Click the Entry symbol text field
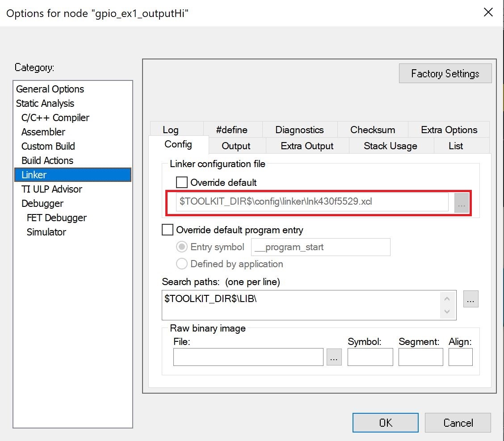The height and width of the screenshot is (441, 504). (x=320, y=247)
